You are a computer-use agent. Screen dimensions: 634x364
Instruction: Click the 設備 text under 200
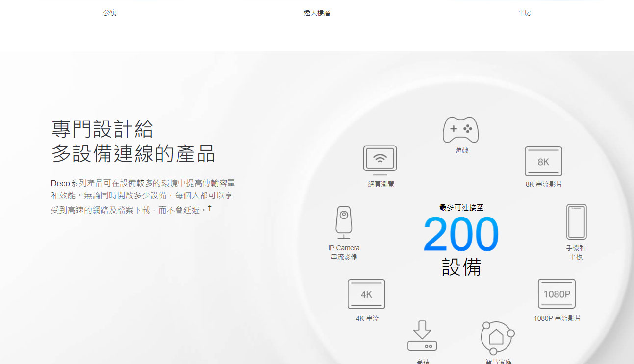pos(461,267)
